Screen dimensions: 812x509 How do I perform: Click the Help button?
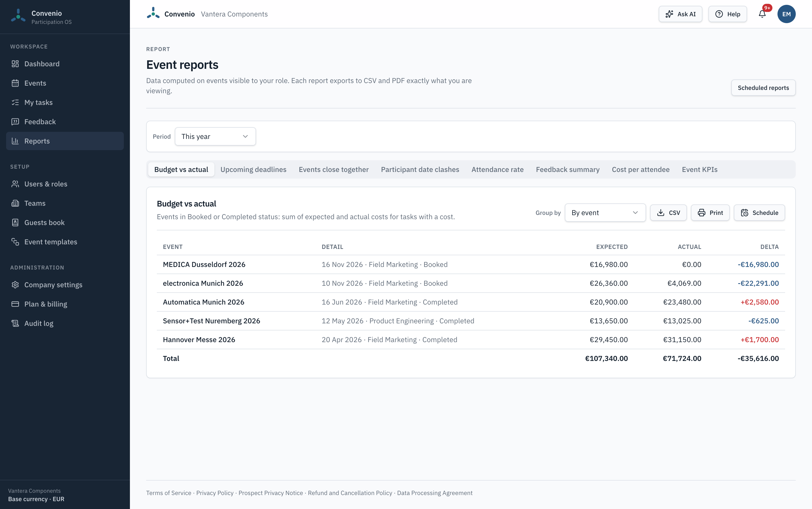(x=728, y=14)
